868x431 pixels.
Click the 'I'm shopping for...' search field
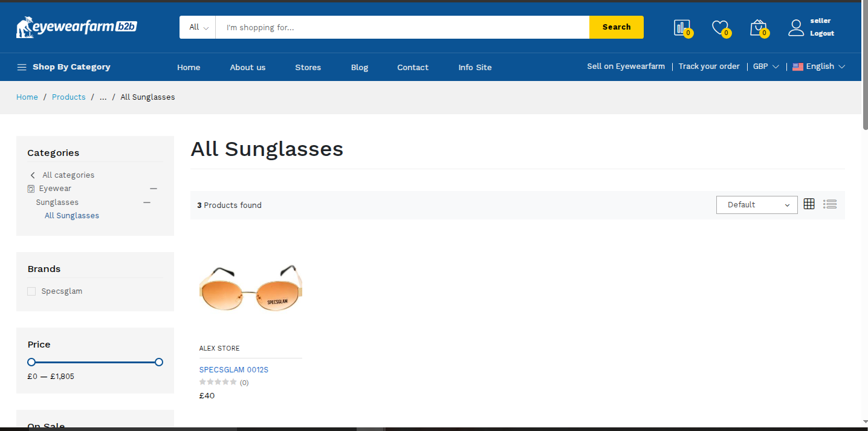click(x=403, y=27)
